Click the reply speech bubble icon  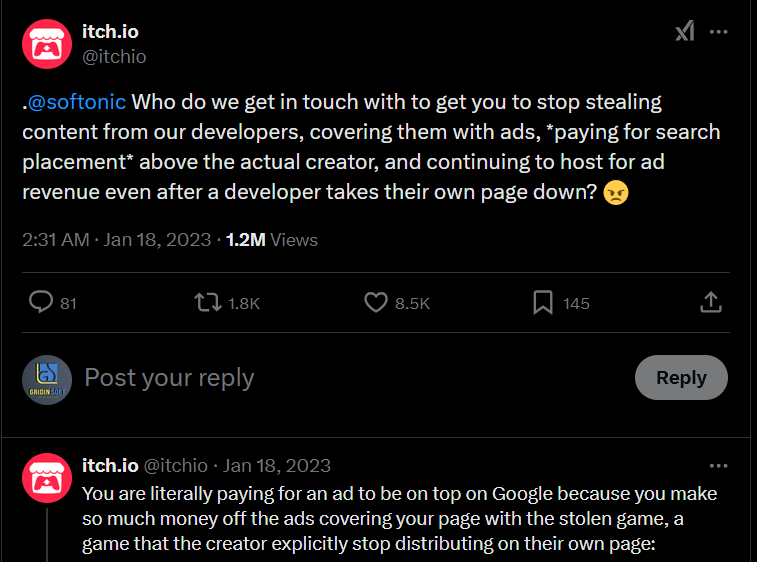tap(41, 302)
